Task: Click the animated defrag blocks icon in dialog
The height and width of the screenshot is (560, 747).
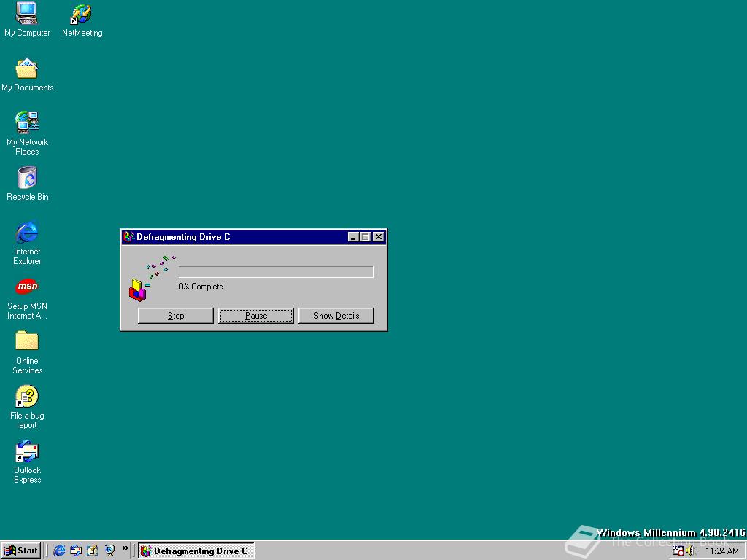Action: point(152,278)
